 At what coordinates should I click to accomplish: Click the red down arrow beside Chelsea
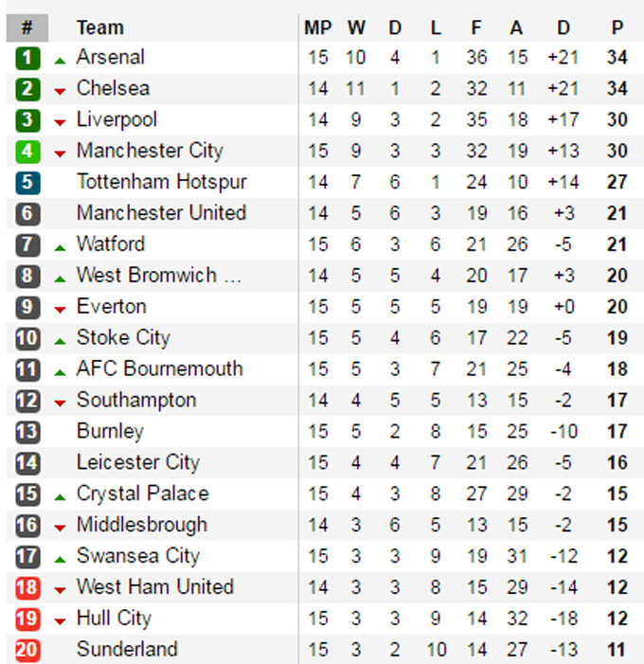[60, 92]
